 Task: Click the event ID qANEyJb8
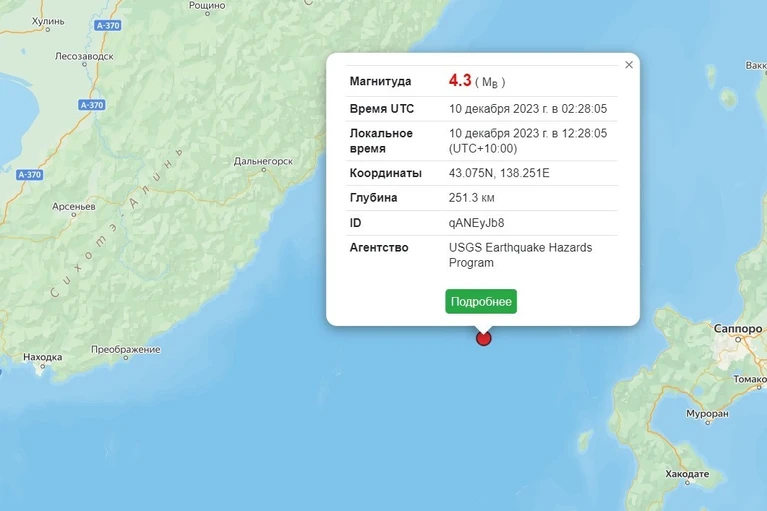tap(476, 223)
